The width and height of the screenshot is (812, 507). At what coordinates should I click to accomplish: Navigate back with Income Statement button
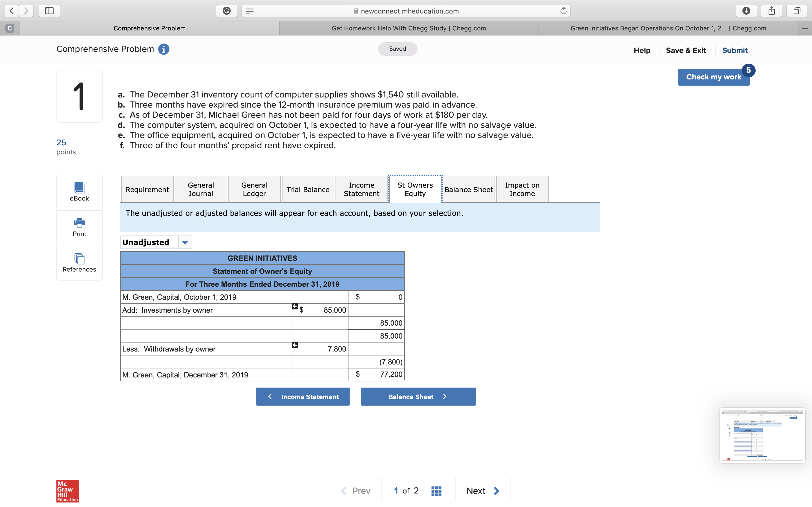[302, 396]
